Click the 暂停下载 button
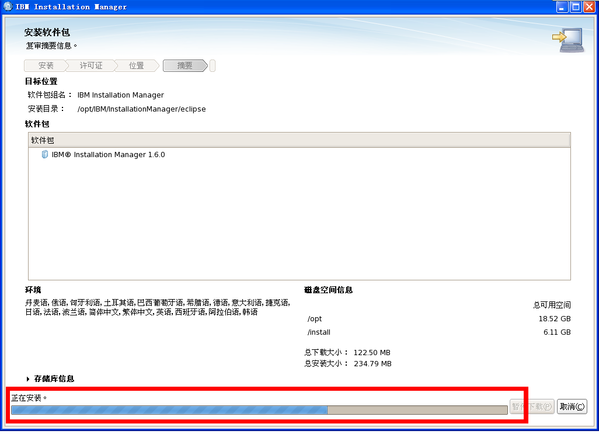The height and width of the screenshot is (434, 599). coord(532,406)
